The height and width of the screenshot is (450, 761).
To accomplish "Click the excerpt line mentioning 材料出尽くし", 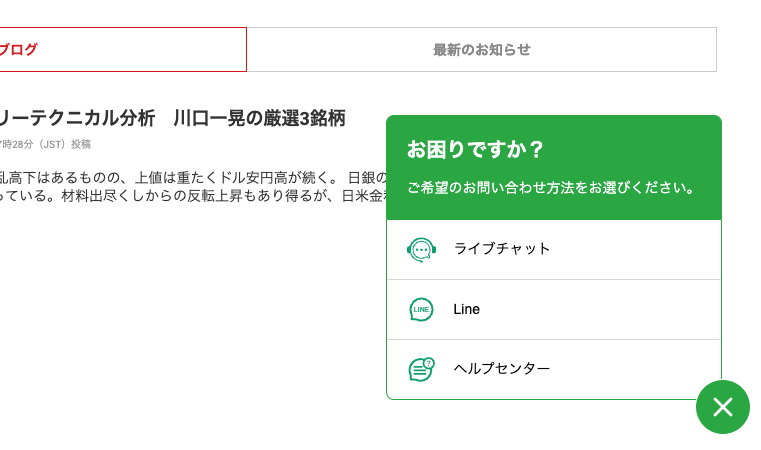I will [193, 196].
